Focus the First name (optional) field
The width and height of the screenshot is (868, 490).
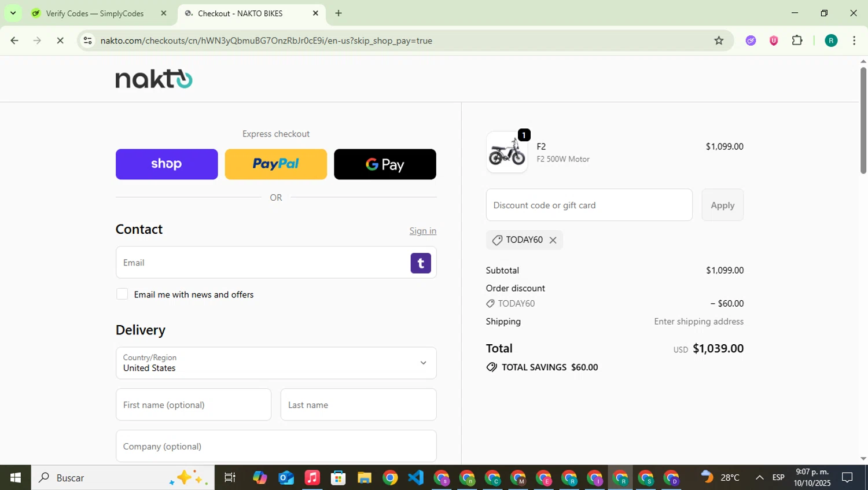(x=193, y=404)
